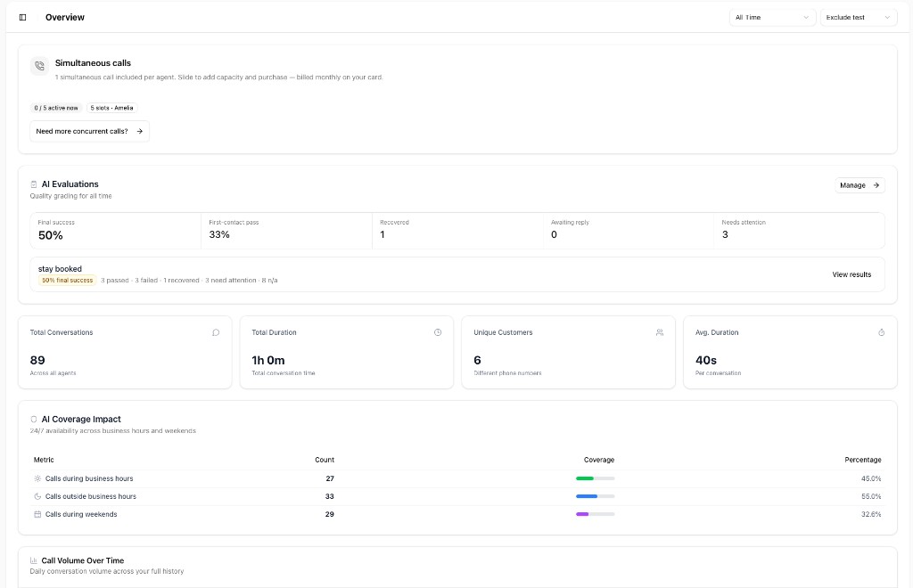Select the First-contact pass 33% tile
This screenshot has width=913, height=588.
coord(286,231)
